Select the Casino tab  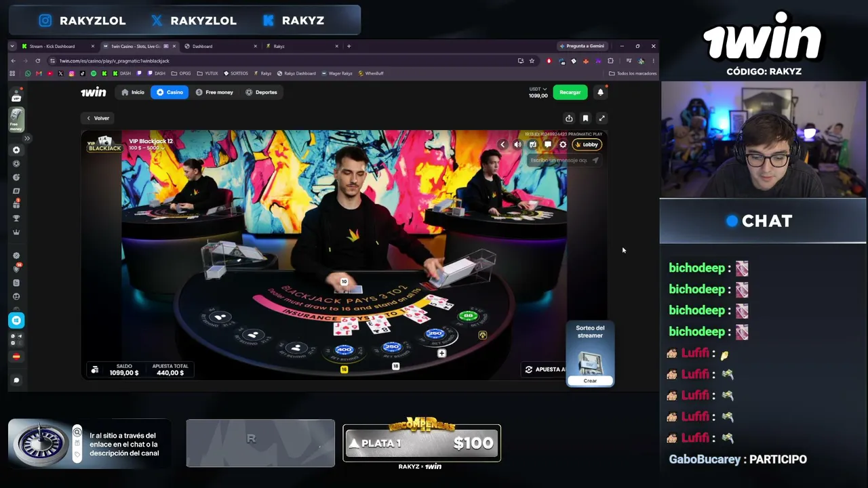point(170,92)
